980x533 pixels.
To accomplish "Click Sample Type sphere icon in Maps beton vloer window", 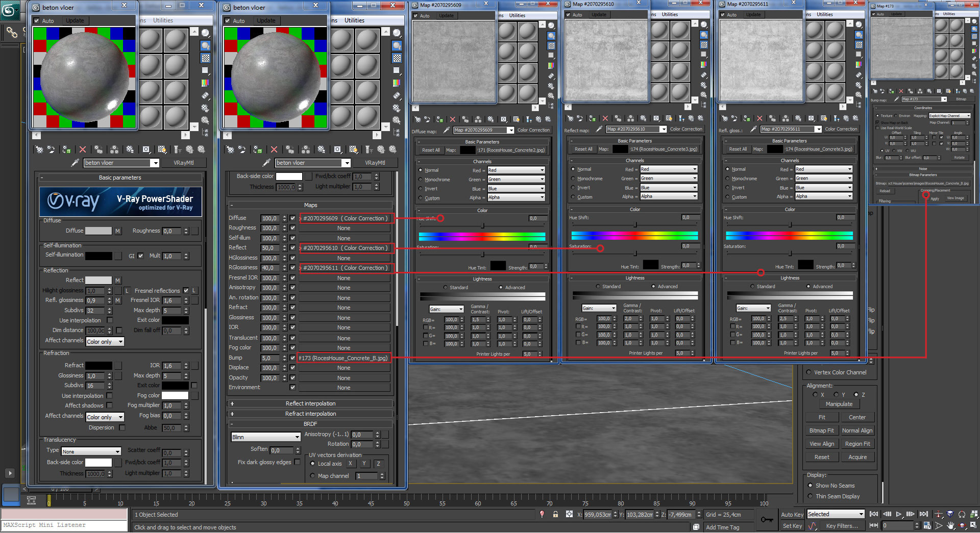I will (397, 33).
